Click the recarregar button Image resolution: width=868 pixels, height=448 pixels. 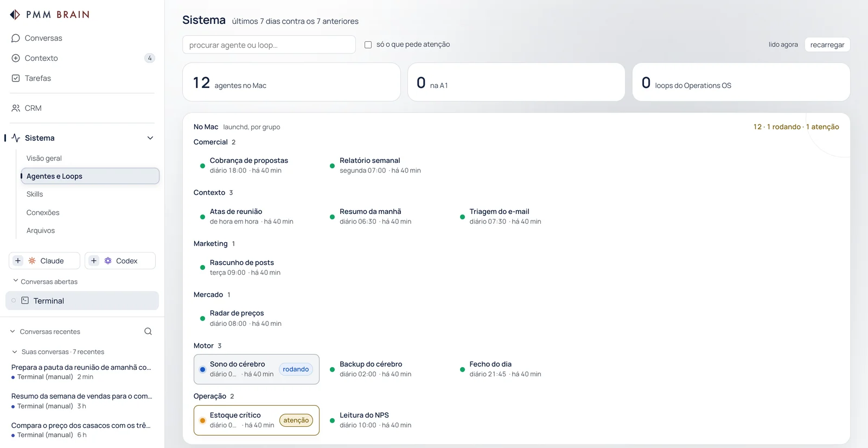(x=827, y=45)
